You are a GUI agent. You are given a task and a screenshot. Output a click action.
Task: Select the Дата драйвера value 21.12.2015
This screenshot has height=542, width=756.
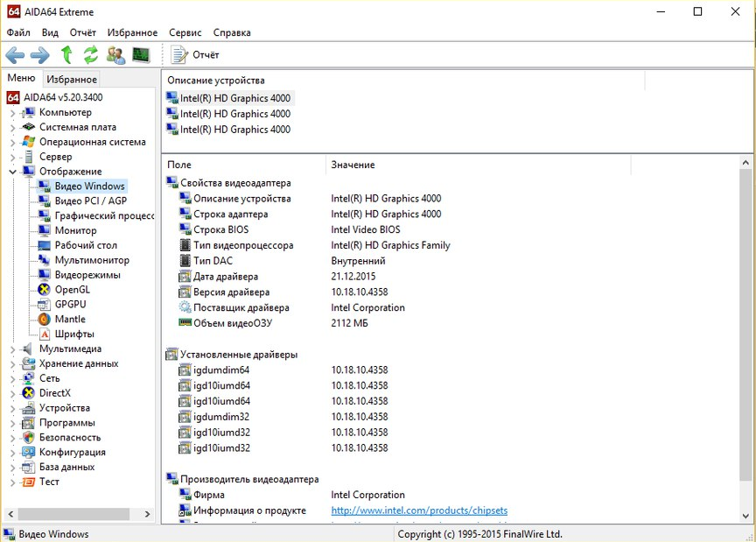353,277
